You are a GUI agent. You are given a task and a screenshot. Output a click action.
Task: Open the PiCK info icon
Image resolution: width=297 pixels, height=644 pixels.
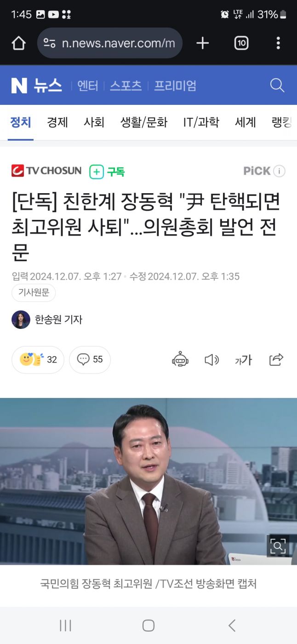click(279, 171)
